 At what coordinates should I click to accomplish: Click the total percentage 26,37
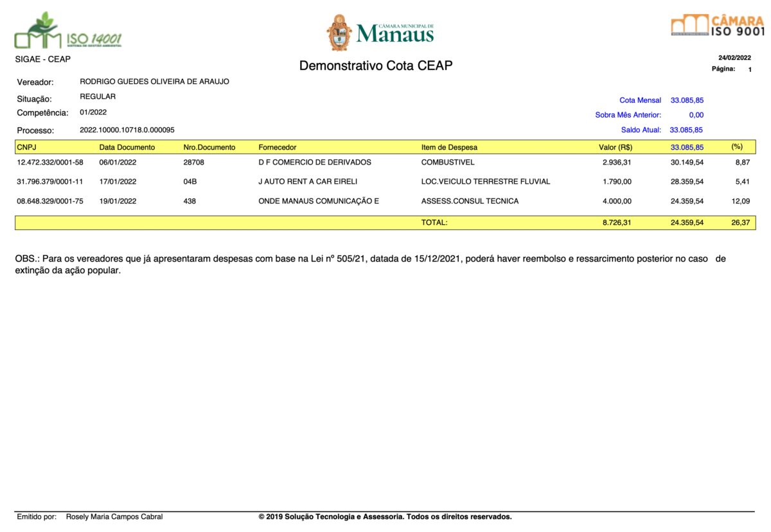tap(740, 222)
